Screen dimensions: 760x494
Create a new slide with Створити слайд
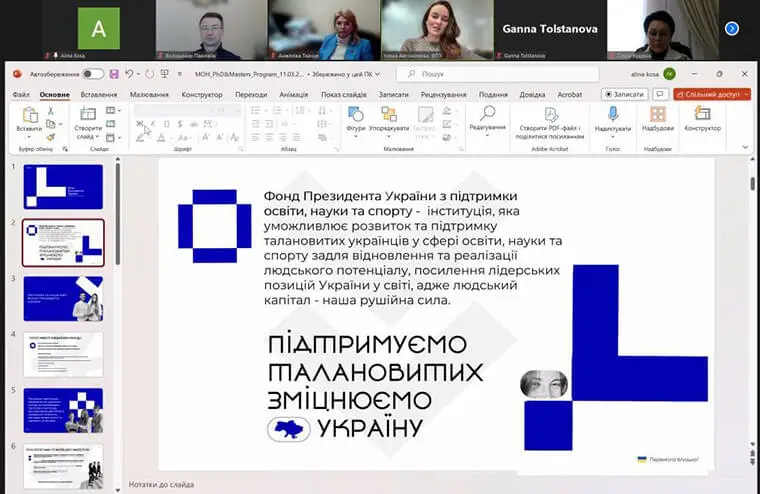pyautogui.click(x=88, y=123)
